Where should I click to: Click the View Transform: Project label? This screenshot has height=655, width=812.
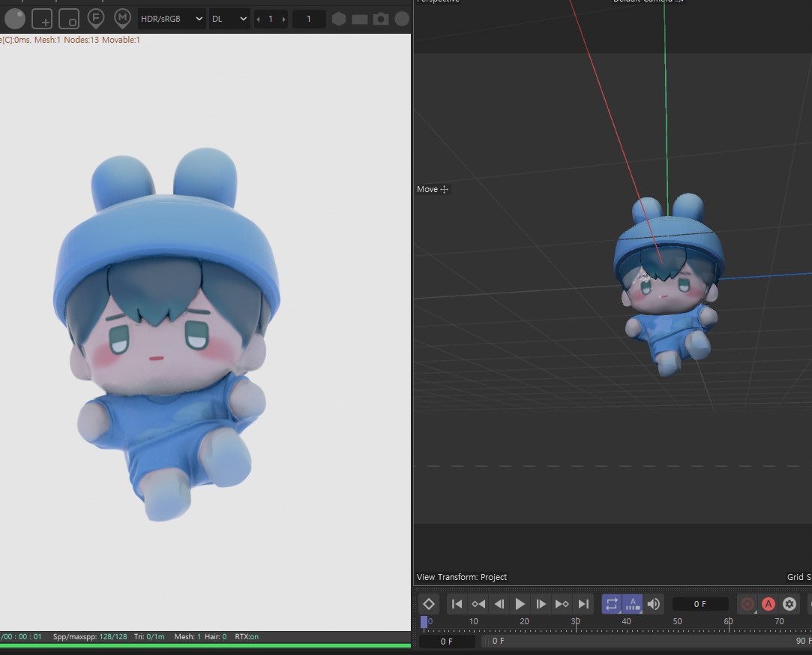tap(462, 577)
